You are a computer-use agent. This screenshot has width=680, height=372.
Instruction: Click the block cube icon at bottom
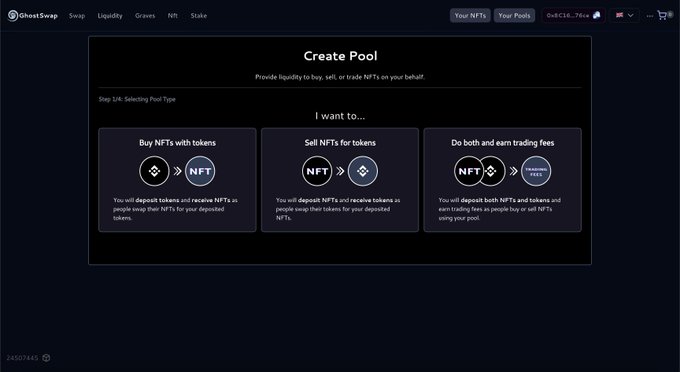(x=46, y=358)
